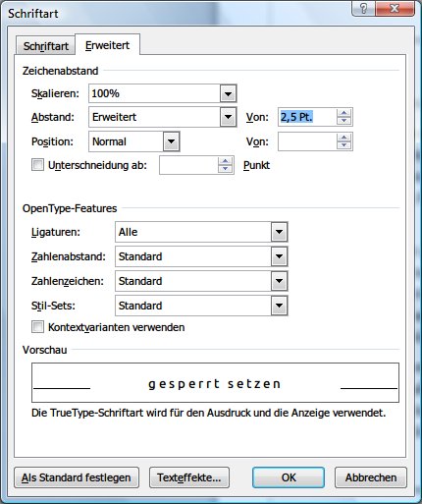Enable Unterschneidung ab checkbox
The width and height of the screenshot is (422, 504).
click(37, 165)
